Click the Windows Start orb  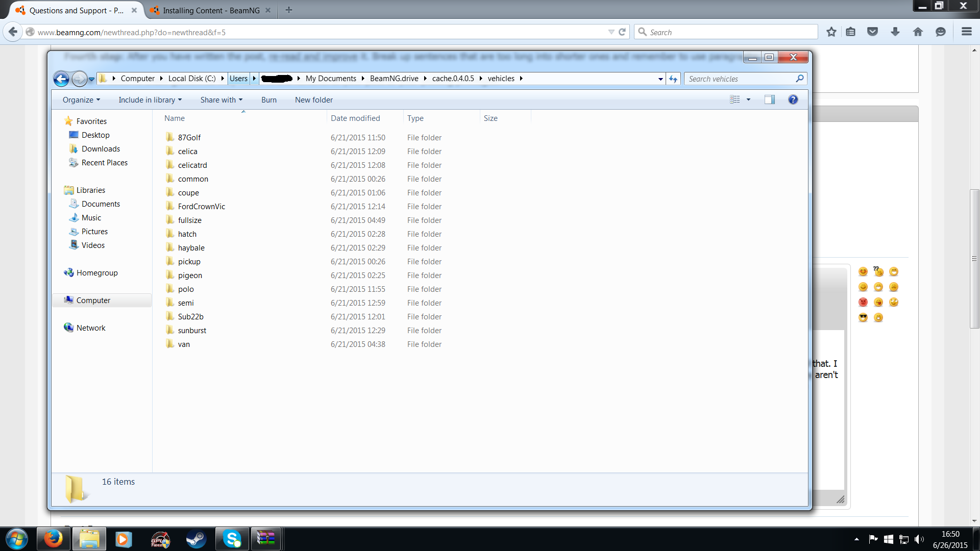[16, 539]
